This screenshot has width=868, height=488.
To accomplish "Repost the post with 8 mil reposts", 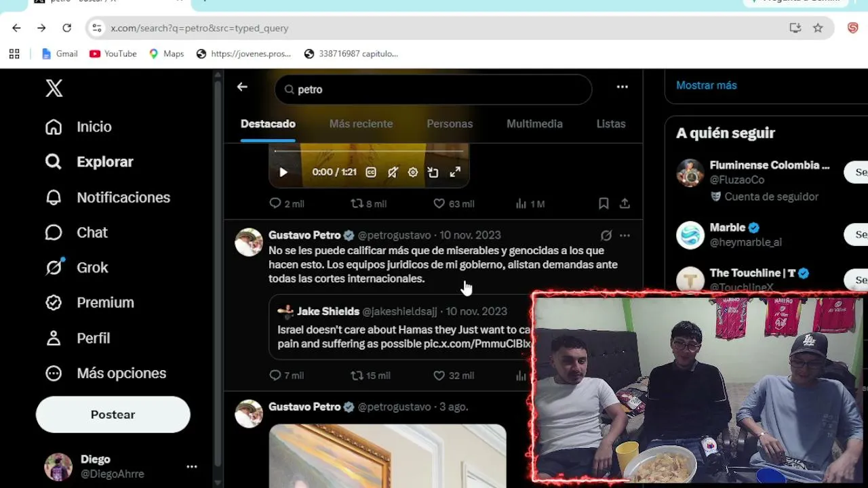I will point(368,204).
